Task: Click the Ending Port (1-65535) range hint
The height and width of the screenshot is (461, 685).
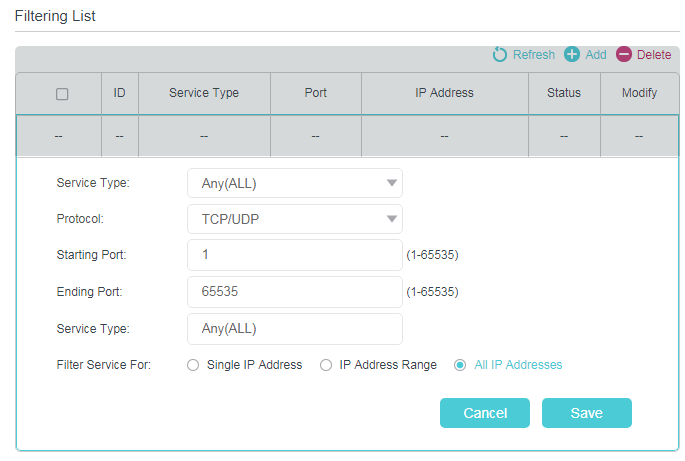Action: (432, 291)
